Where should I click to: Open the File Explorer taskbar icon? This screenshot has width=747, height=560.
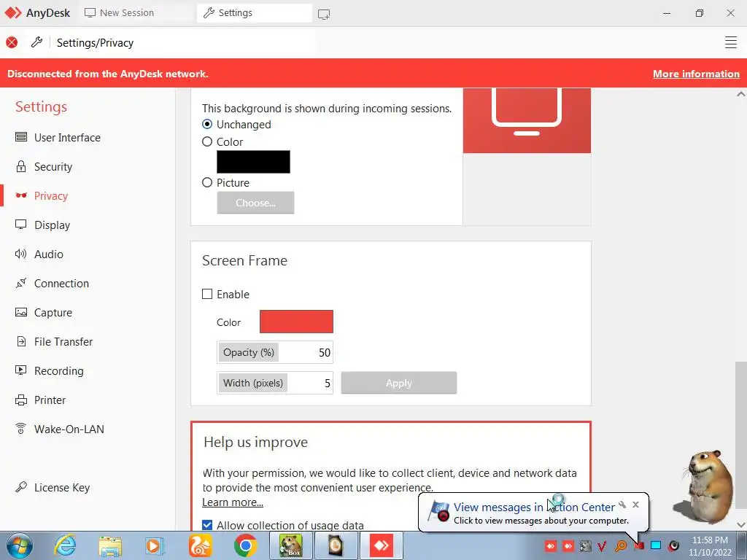(x=111, y=546)
